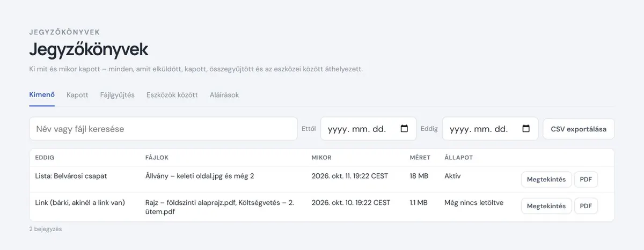Click 'Állvány – keleti oldal.jpg és még 2'
644x250 pixels.
point(200,175)
